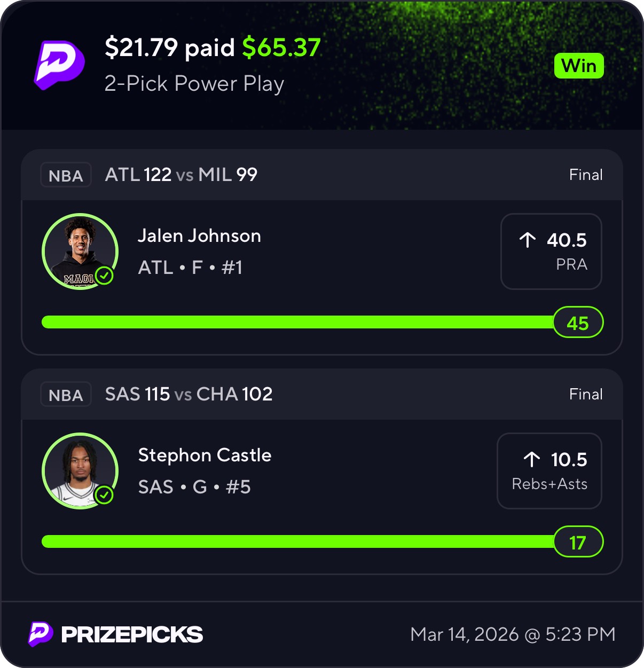Click Stephon Castle's green checkmark badge

pos(104,496)
